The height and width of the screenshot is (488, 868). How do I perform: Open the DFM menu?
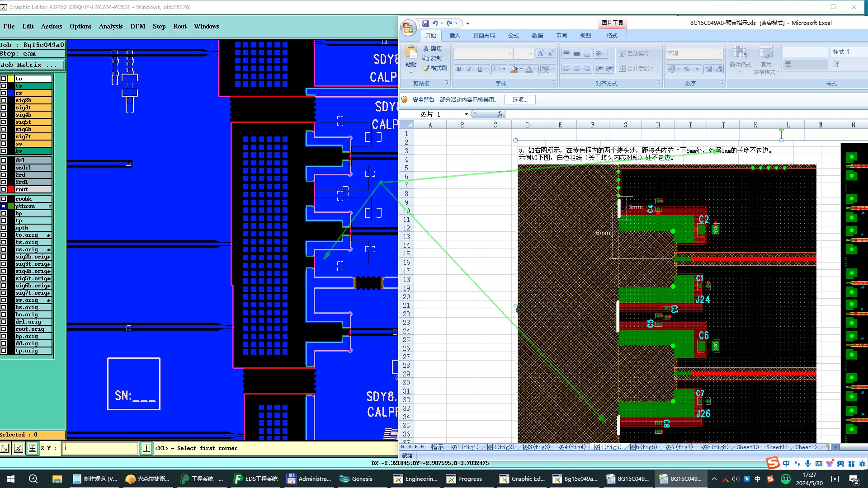coord(137,26)
